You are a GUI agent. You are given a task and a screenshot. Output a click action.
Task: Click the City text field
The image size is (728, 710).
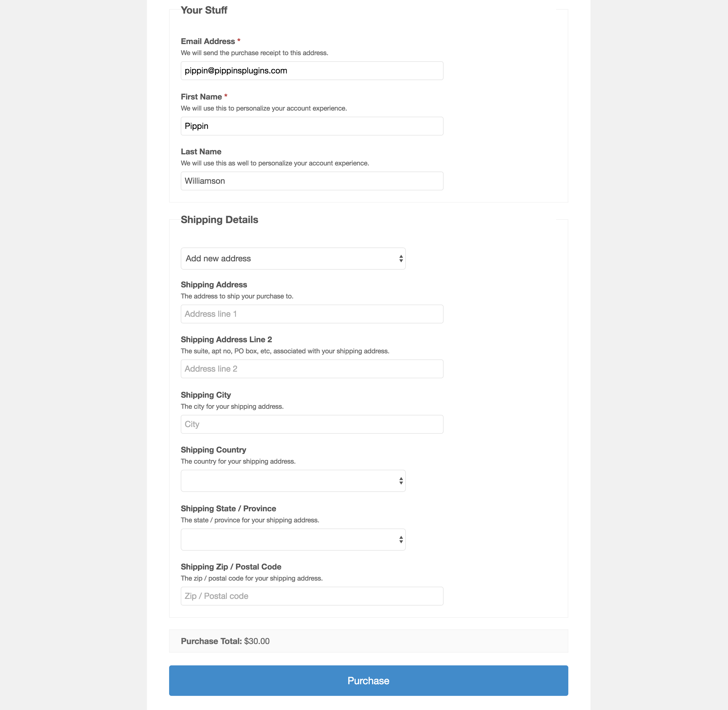312,424
